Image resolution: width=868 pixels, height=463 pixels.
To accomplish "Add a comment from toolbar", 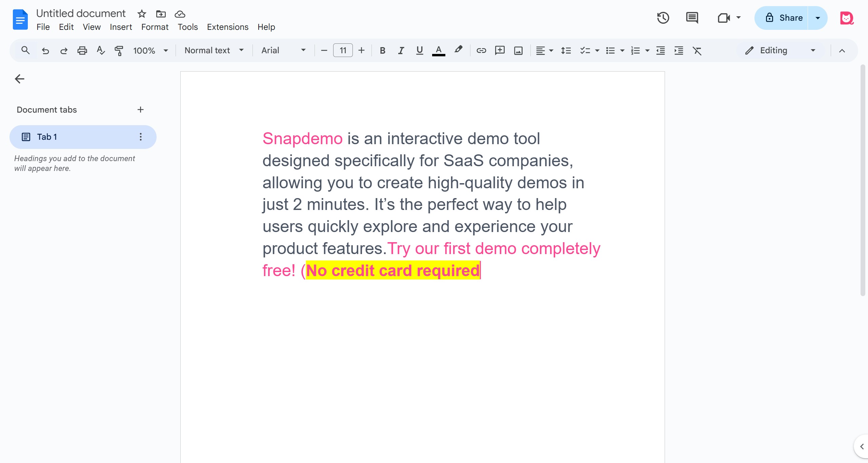I will coord(500,51).
